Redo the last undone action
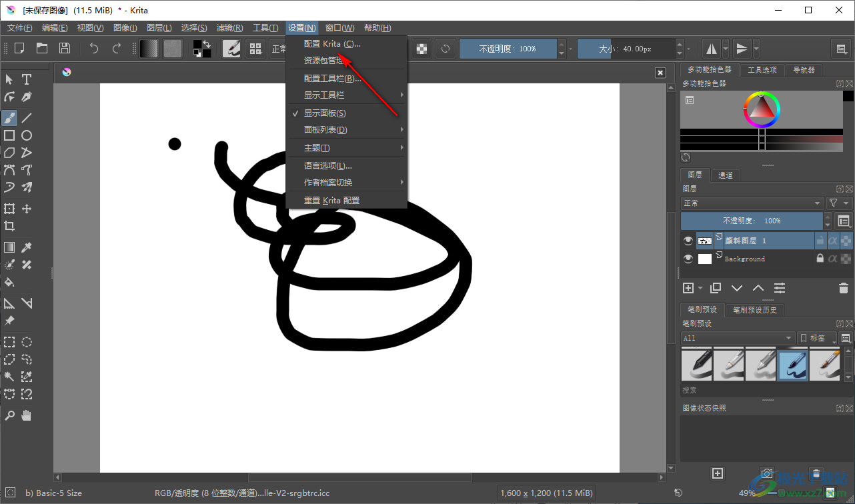Image resolution: width=855 pixels, height=504 pixels. coord(117,48)
